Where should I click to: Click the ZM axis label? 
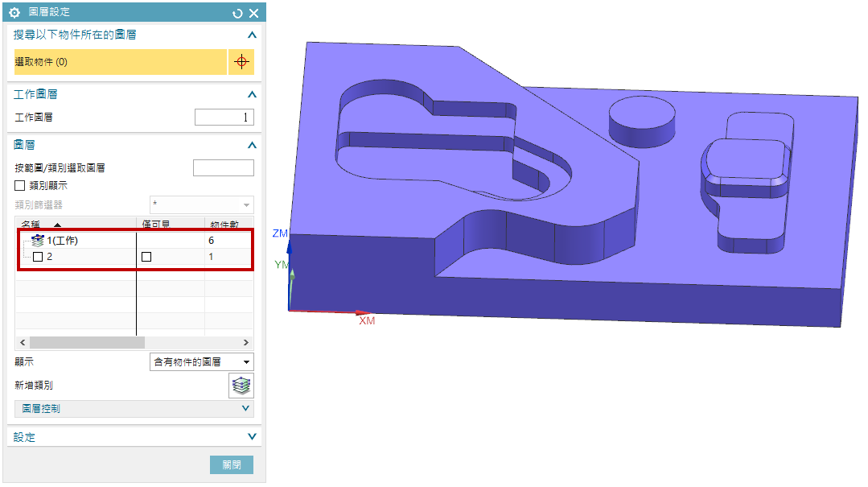click(x=280, y=233)
